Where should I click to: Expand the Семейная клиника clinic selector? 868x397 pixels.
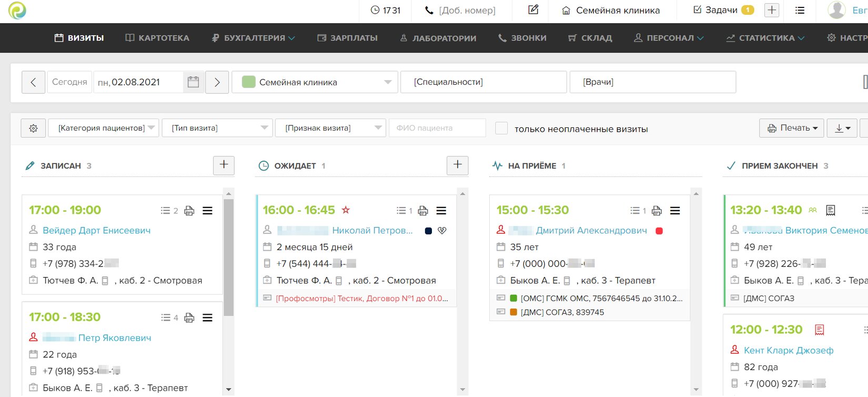coord(315,82)
